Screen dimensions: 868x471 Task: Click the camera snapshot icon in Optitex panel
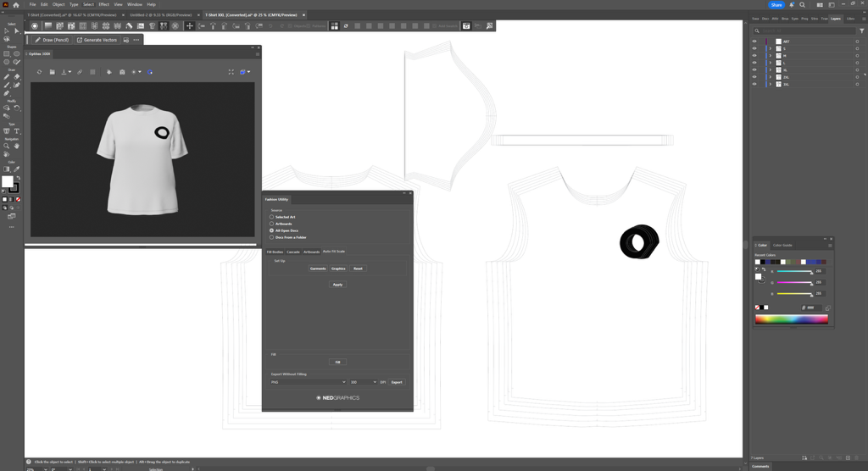122,72
